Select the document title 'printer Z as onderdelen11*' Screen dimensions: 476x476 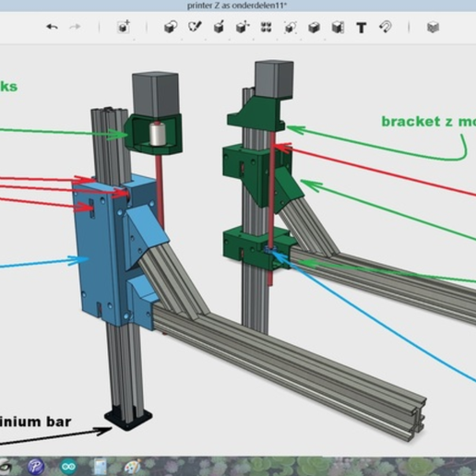[x=237, y=6]
